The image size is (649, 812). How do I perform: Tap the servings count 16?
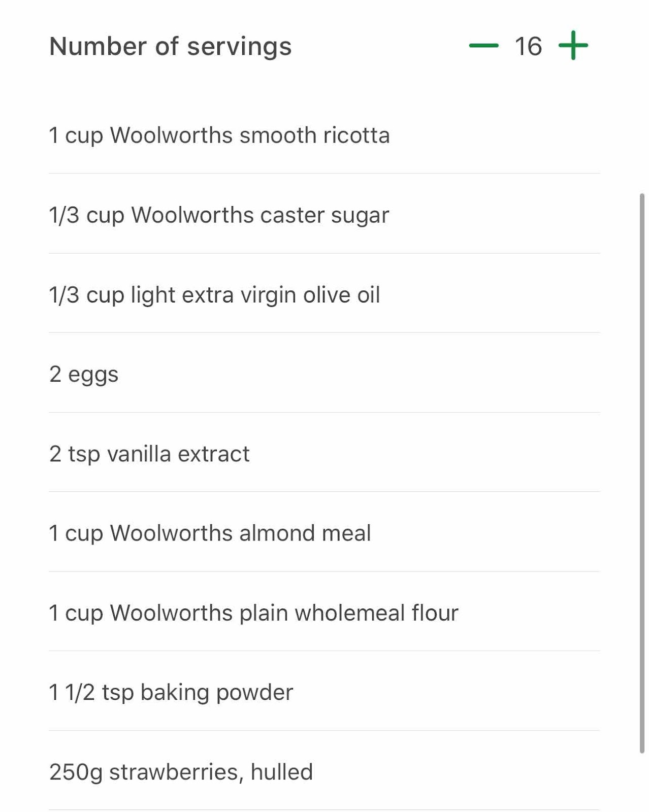pyautogui.click(x=528, y=46)
